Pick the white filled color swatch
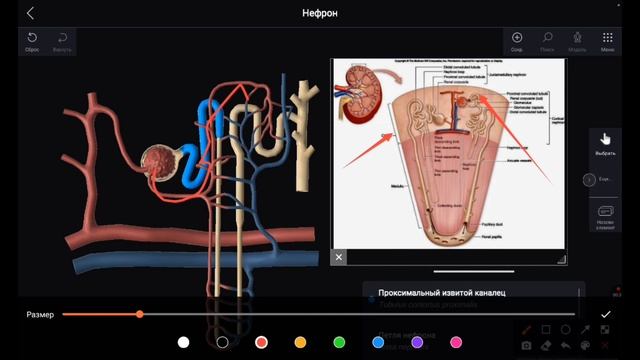The height and width of the screenshot is (360, 640). [184, 342]
